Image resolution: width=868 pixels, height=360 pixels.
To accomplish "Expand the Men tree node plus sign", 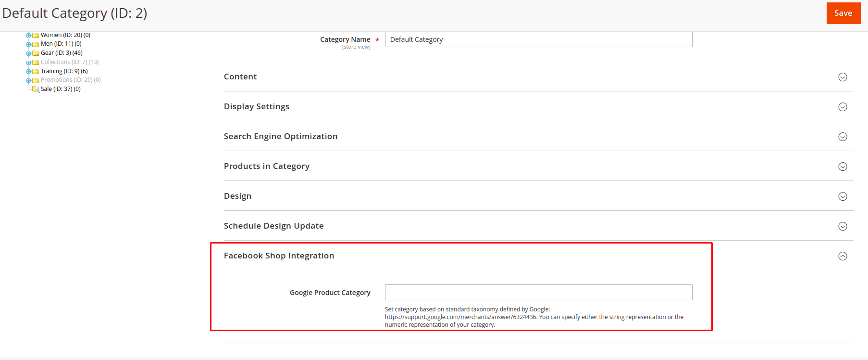I will pyautogui.click(x=28, y=44).
